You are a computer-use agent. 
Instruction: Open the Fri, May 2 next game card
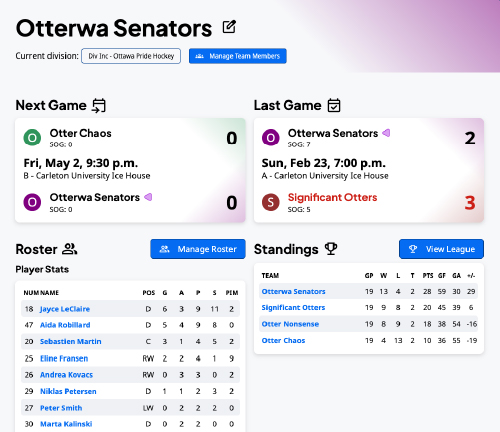(130, 170)
